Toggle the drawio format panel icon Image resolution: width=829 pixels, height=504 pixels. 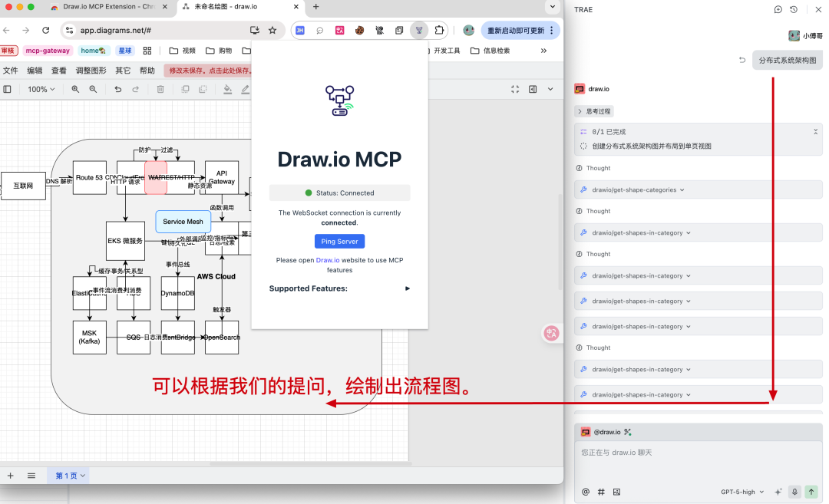click(7, 89)
